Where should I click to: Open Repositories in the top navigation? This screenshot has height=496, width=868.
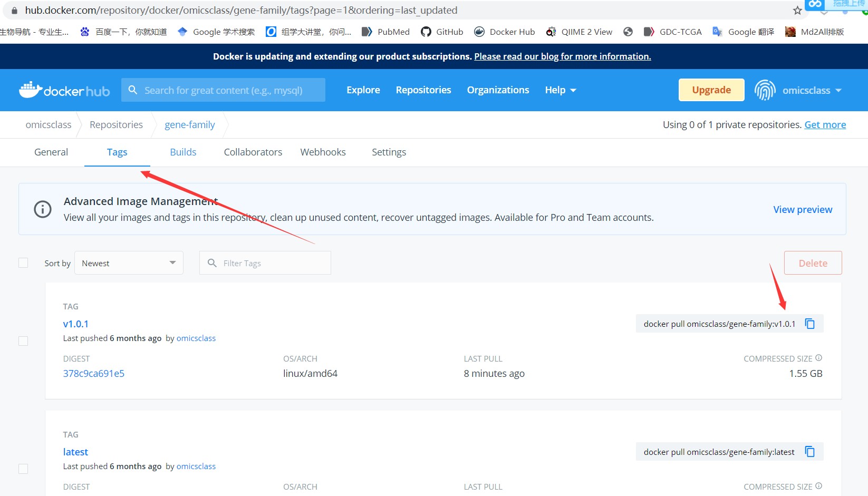coord(423,90)
